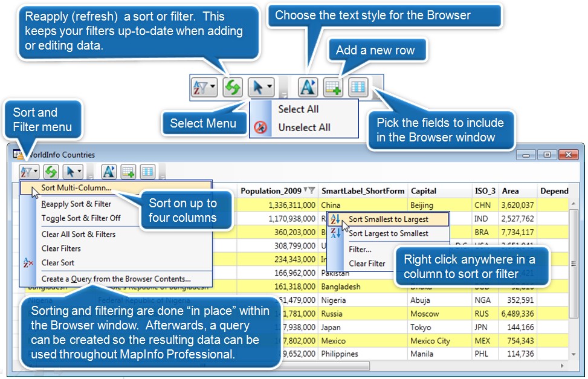The height and width of the screenshot is (379, 588).
Task: Click Reapply sort icon in enlarged top toolbar
Action: pyautogui.click(x=233, y=87)
